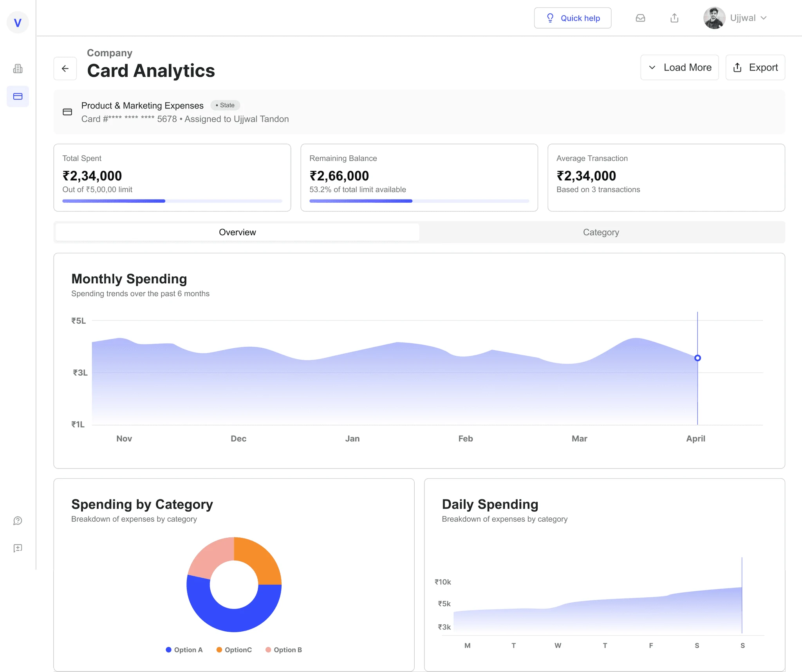
Task: Click the State badge
Action: tap(225, 105)
